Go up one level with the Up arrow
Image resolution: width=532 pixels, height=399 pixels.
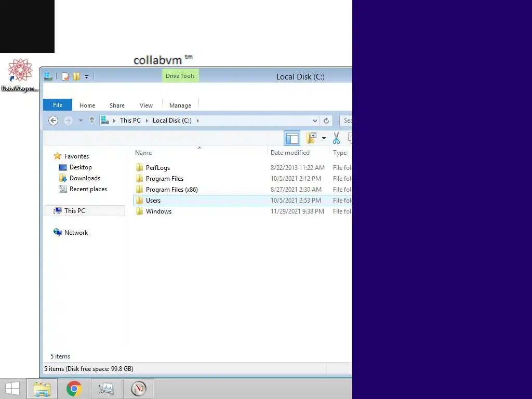(x=91, y=121)
